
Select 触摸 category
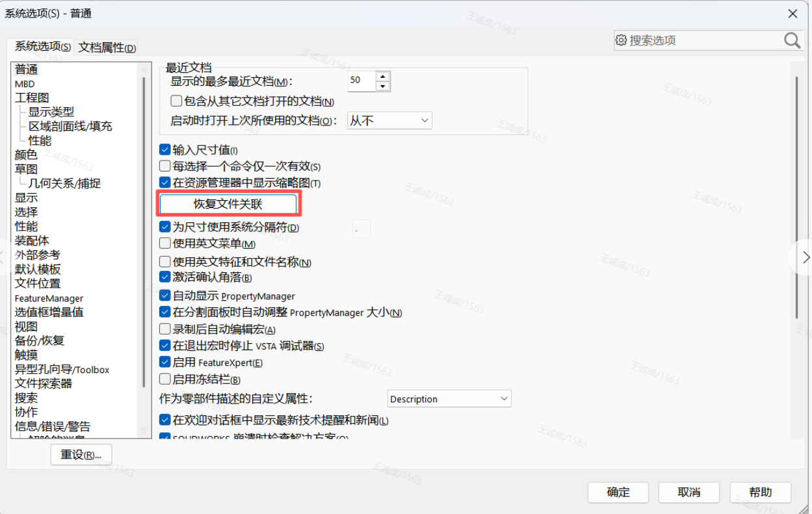26,355
